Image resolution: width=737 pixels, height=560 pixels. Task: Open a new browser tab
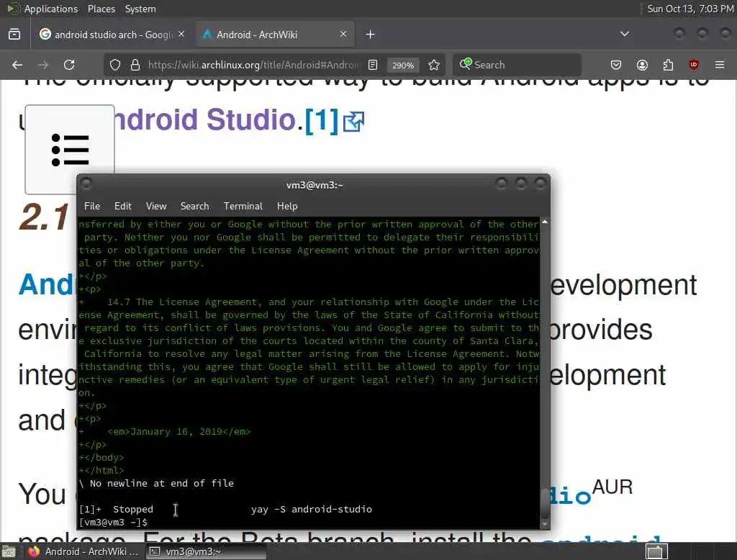point(371,35)
